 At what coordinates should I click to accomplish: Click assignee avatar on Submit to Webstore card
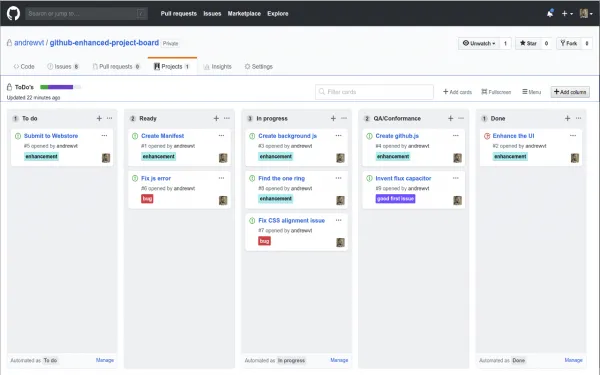tap(106, 158)
